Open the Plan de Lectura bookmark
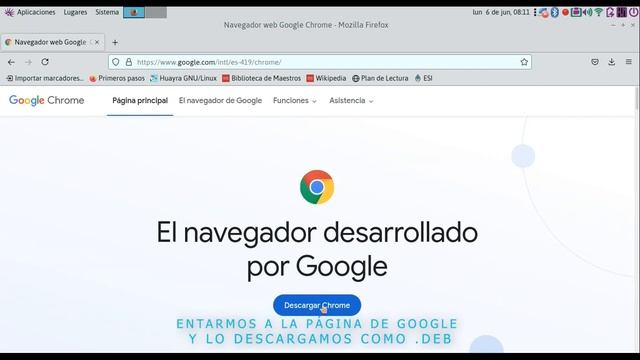The image size is (640, 360). pyautogui.click(x=380, y=78)
